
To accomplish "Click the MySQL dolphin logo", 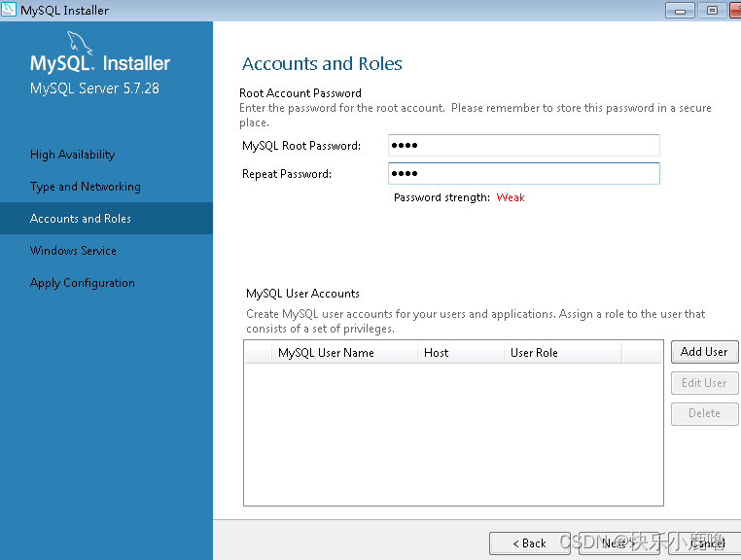I will pyautogui.click(x=80, y=43).
